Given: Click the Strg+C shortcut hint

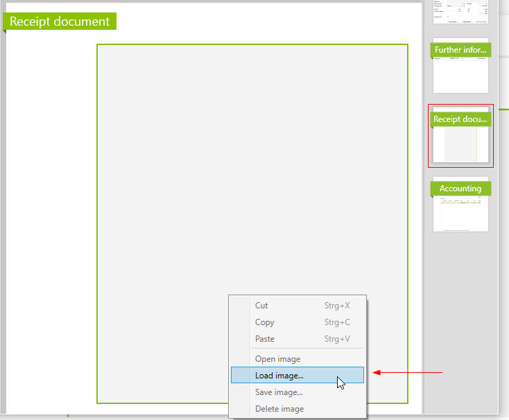Looking at the screenshot, I should point(337,322).
